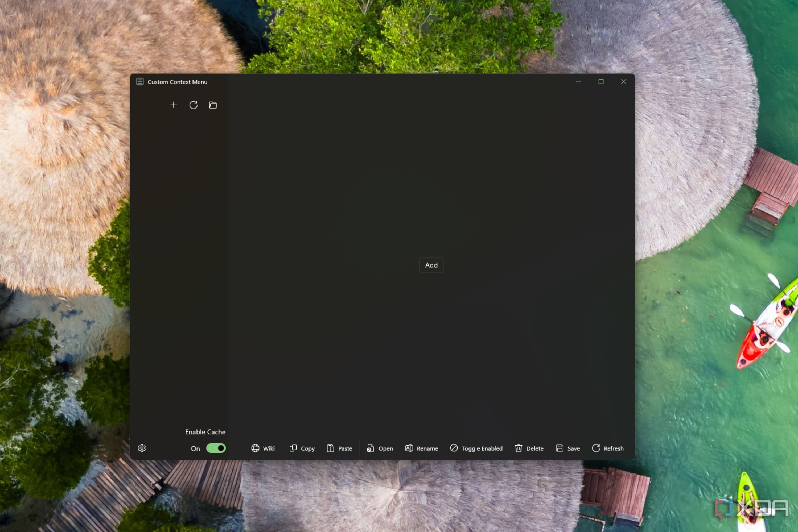
Task: Click Paste in the bottom toolbar
Action: 339,448
